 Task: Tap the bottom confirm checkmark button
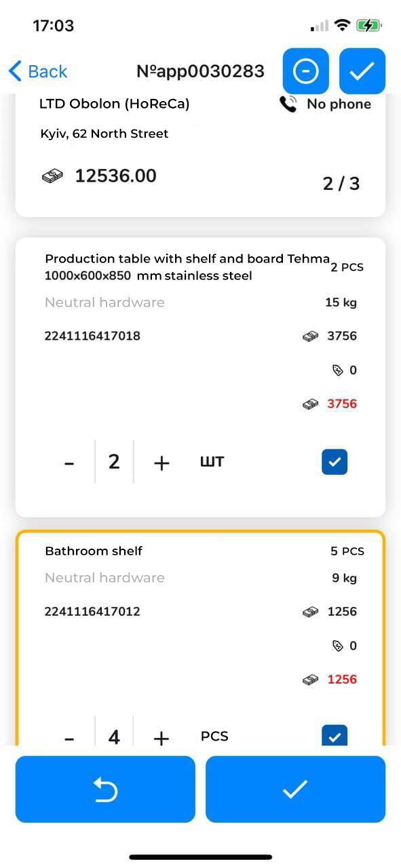click(x=295, y=789)
